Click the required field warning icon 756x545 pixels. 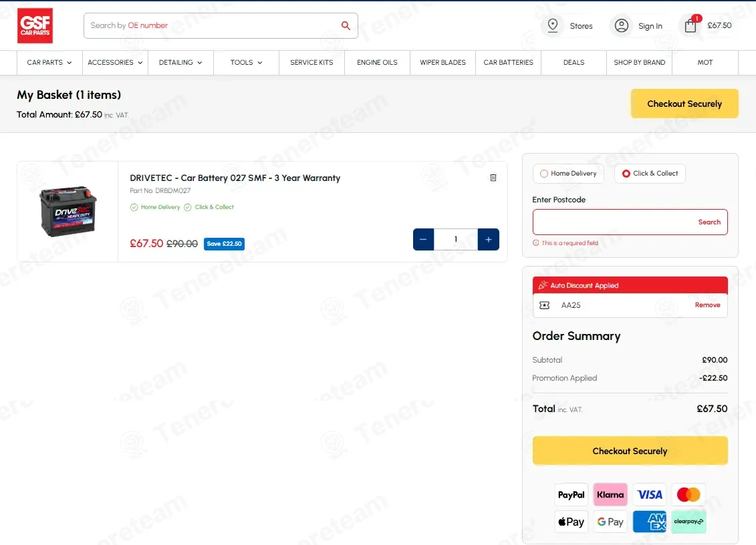(535, 243)
